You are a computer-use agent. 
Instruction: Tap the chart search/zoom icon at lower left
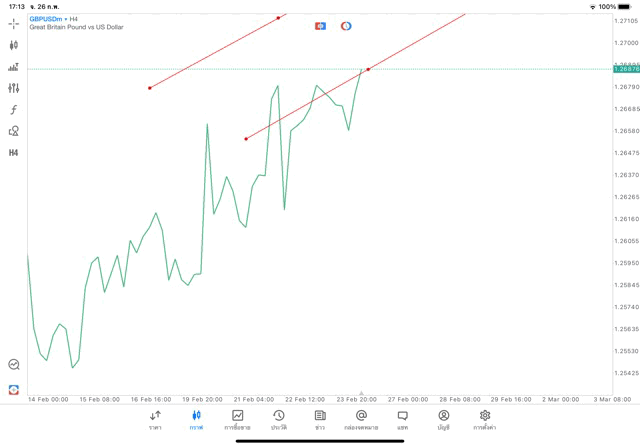(x=14, y=365)
